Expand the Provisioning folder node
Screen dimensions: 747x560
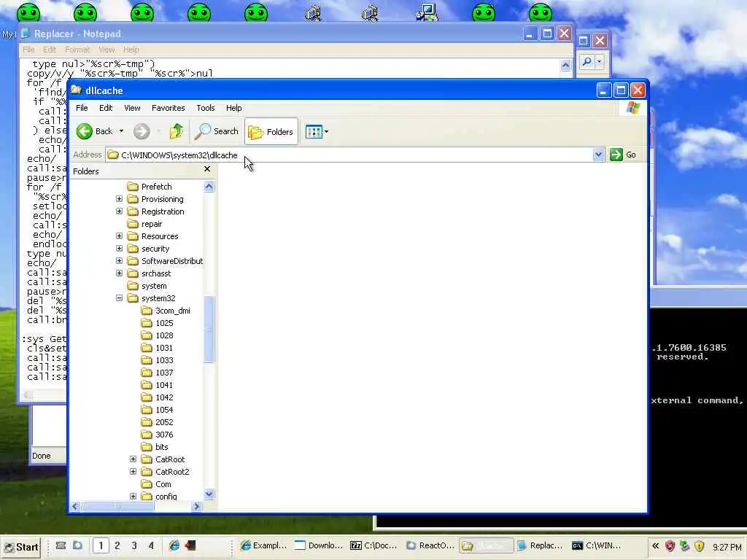click(x=119, y=199)
